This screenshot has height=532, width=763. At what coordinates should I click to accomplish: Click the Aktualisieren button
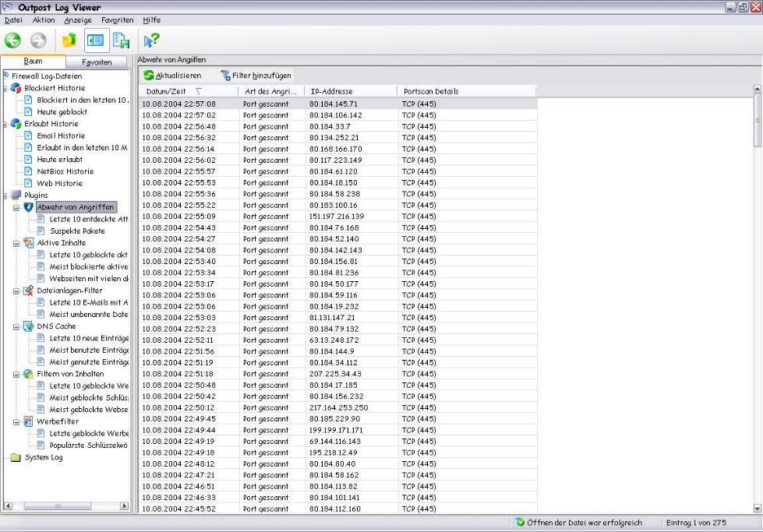click(x=172, y=76)
